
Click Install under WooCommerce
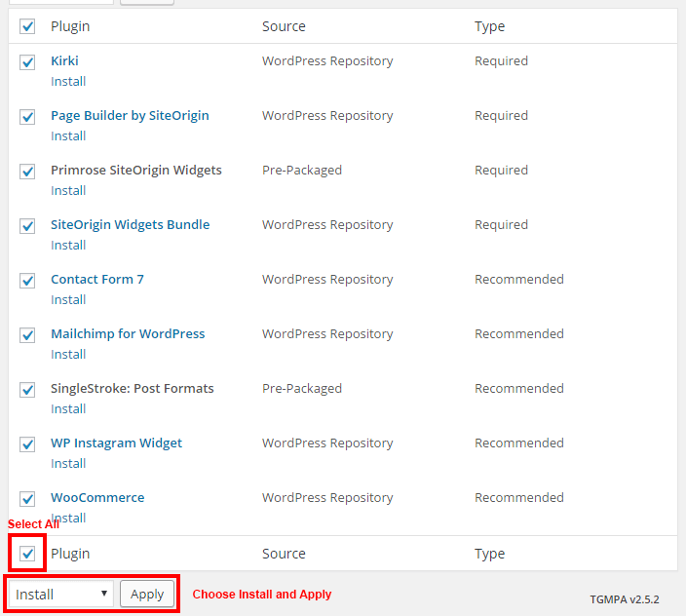point(68,518)
